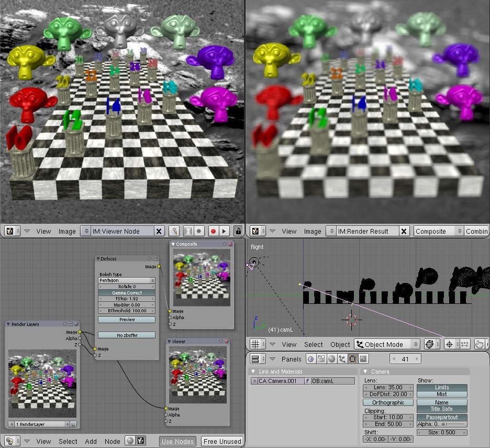The image size is (490, 448).
Task: Toggle camera Mist display
Action: click(442, 394)
